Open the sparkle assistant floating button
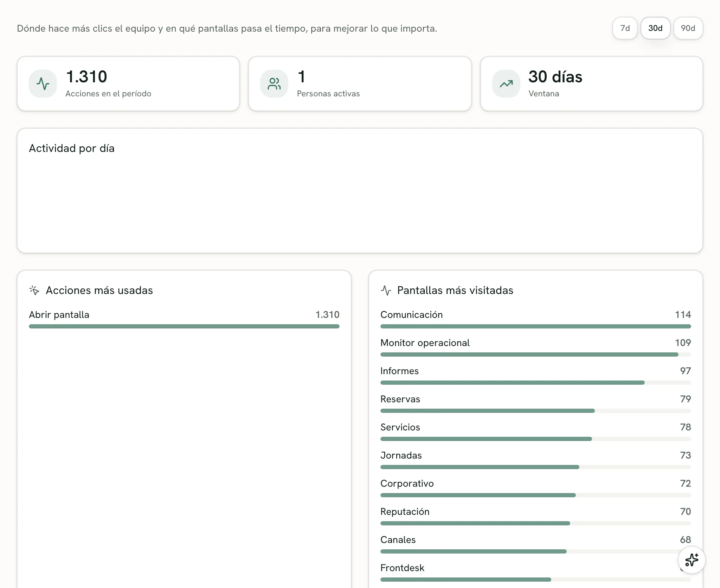 click(x=692, y=560)
